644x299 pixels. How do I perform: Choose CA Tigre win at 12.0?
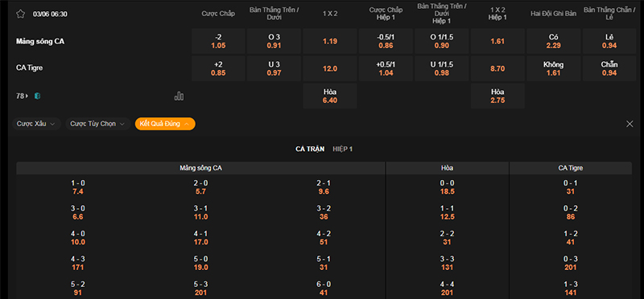[330, 68]
